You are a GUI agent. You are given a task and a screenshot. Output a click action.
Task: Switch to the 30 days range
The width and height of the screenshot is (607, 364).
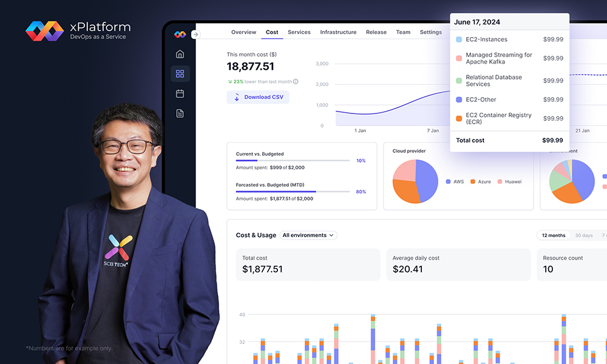[x=583, y=235]
